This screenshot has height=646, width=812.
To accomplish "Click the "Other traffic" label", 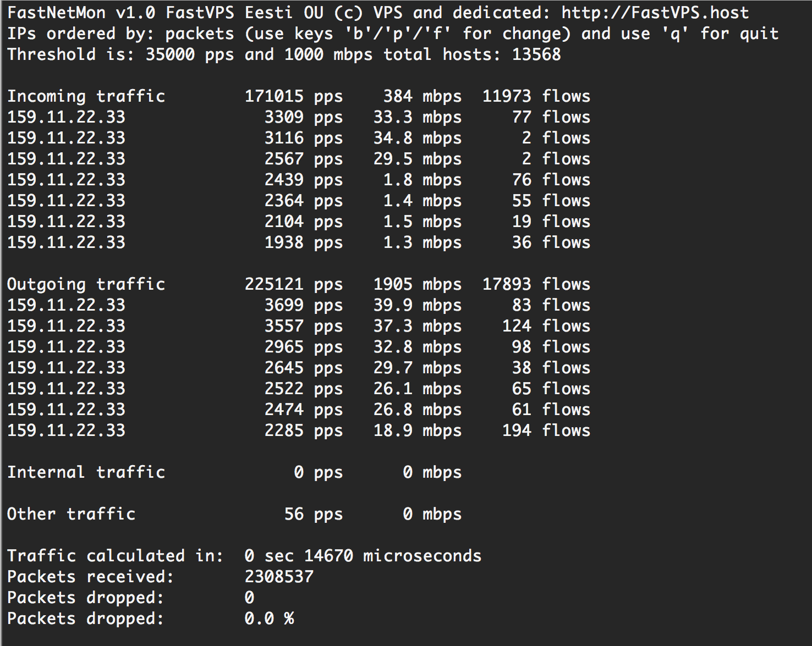I will (71, 514).
